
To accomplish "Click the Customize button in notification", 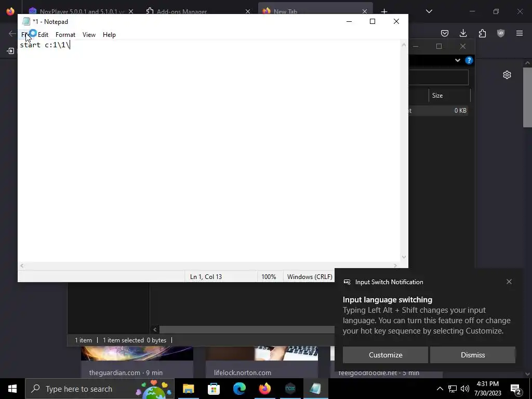I will pyautogui.click(x=385, y=355).
